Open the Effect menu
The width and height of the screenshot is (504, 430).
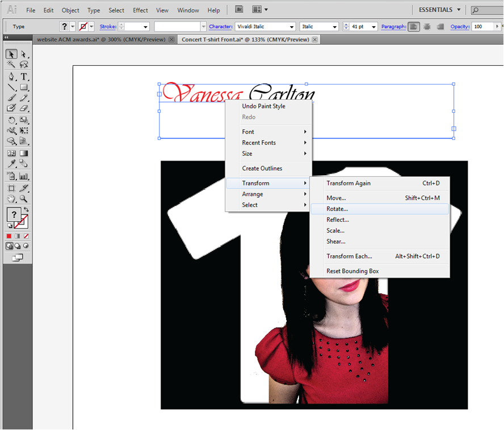(x=140, y=10)
